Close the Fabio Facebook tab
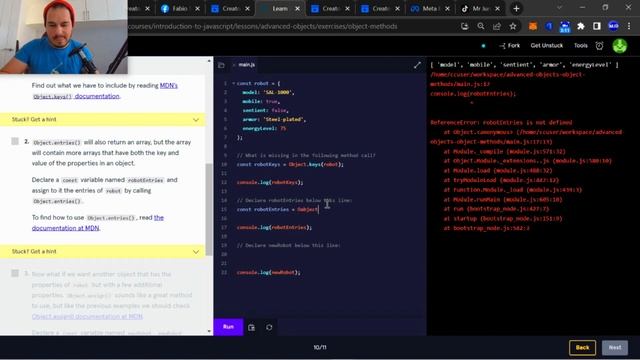Image resolution: width=640 pixels, height=360 pixels. tap(197, 9)
